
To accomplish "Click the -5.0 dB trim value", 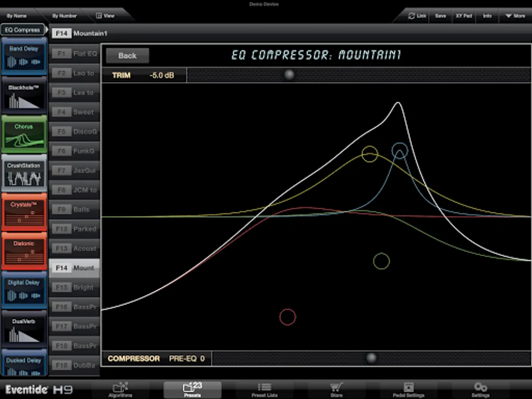I will point(161,75).
